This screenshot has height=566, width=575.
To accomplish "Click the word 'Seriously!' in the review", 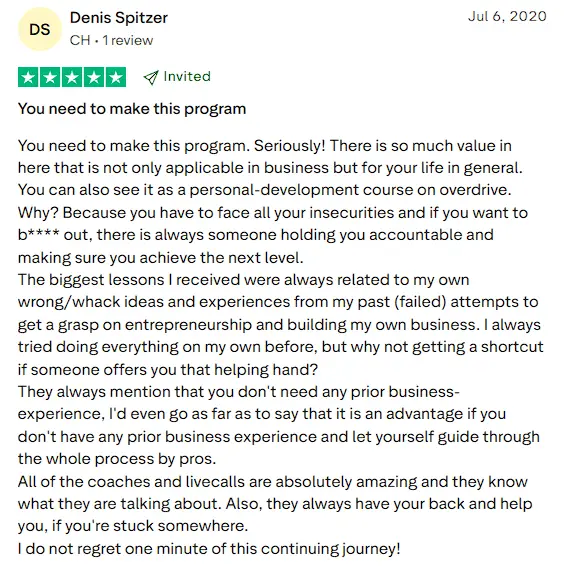I will (x=290, y=146).
